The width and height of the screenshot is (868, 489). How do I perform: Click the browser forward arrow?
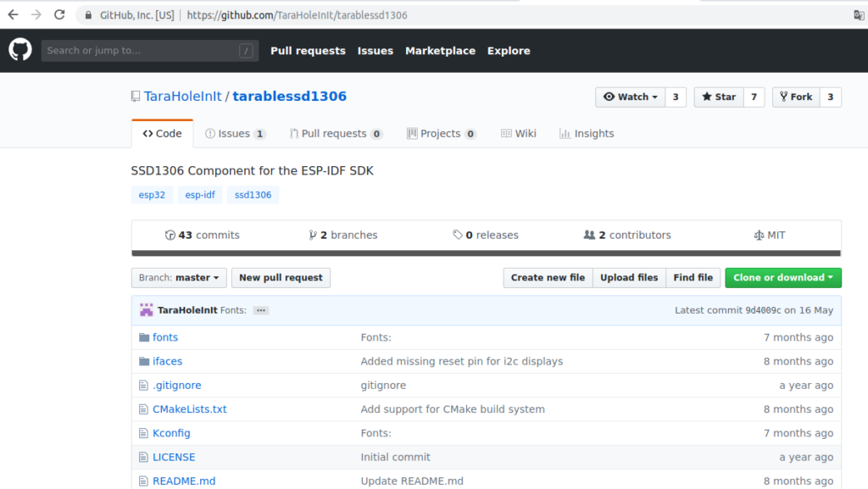tap(36, 15)
